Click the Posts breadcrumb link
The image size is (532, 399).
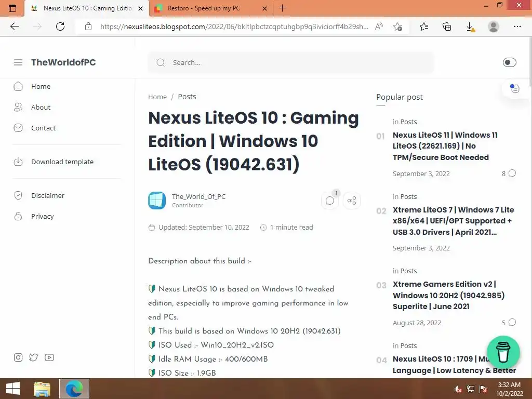pos(187,97)
